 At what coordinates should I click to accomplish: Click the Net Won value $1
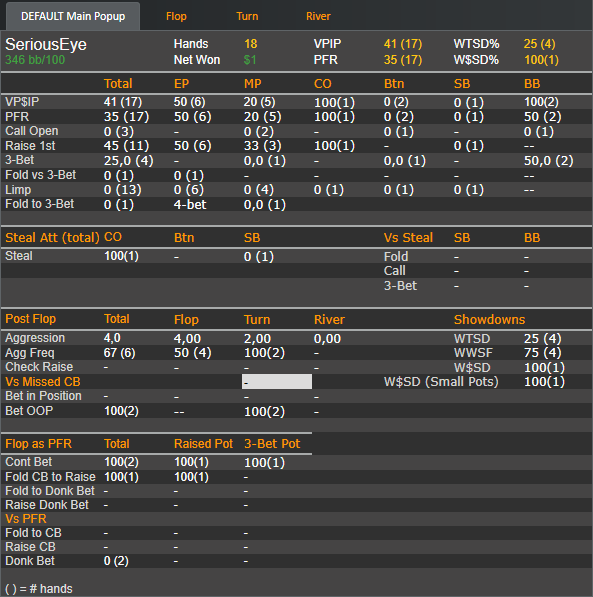tap(250, 60)
